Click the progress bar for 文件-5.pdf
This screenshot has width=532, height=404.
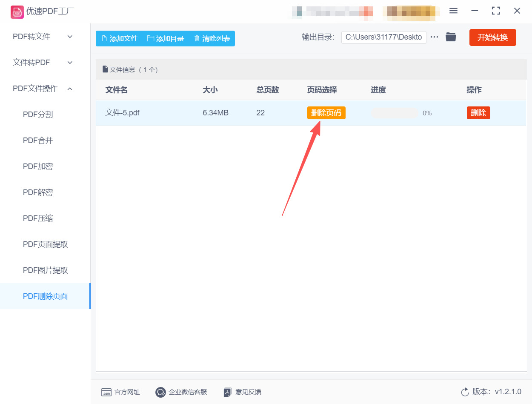(395, 113)
